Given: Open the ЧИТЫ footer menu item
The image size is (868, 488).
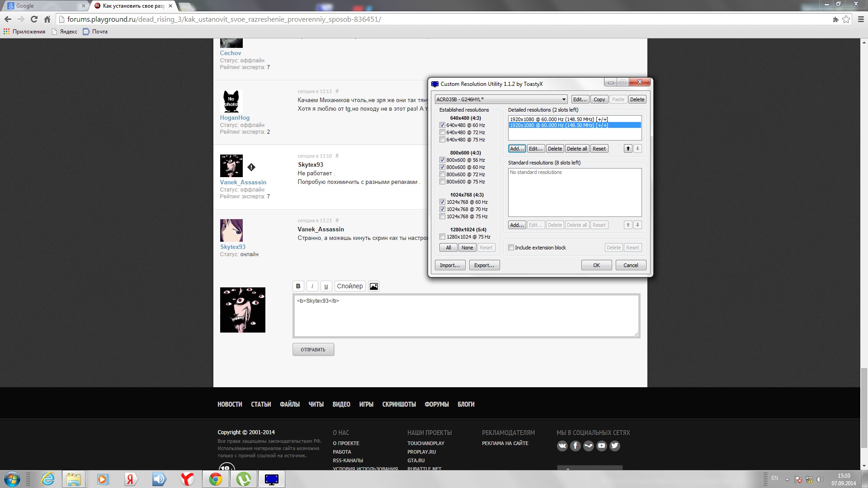Looking at the screenshot, I should click(x=316, y=404).
